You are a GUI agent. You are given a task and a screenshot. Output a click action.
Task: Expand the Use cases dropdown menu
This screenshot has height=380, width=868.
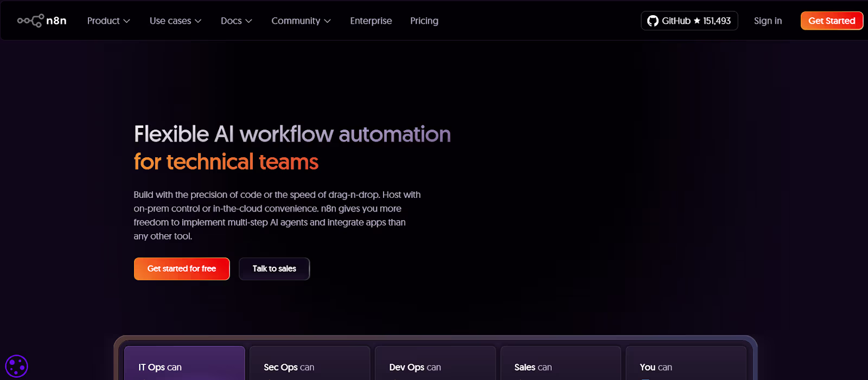pyautogui.click(x=175, y=21)
